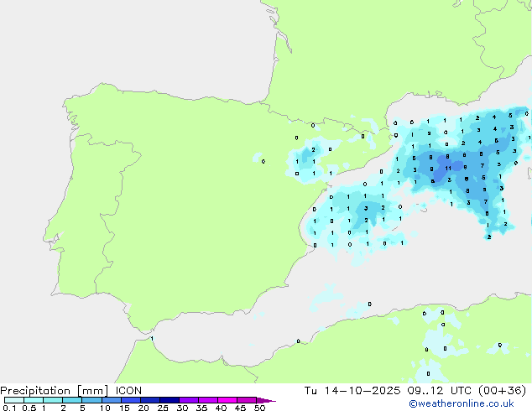Pick the 45–50 mm legend swatch
Viewport: 532px width, 411px height.
[x=247, y=400]
